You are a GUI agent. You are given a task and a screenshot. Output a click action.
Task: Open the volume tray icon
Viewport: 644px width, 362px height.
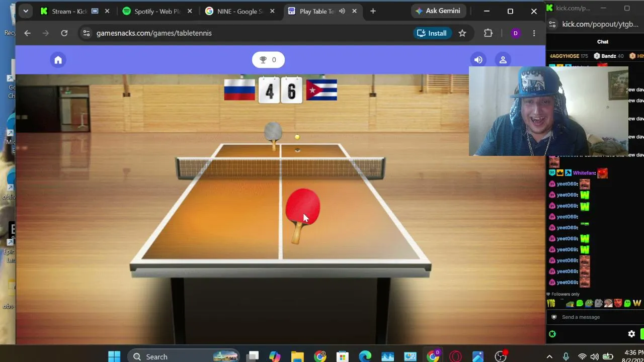594,356
